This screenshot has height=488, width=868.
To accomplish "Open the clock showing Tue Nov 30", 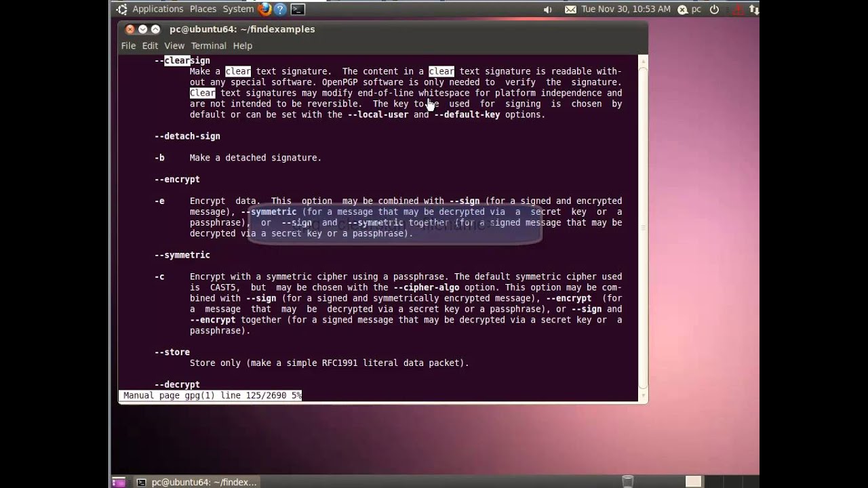I will point(626,9).
